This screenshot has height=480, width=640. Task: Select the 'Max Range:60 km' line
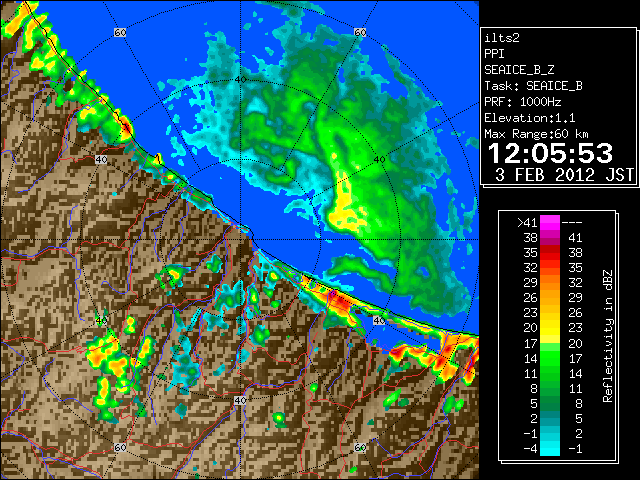coord(537,134)
